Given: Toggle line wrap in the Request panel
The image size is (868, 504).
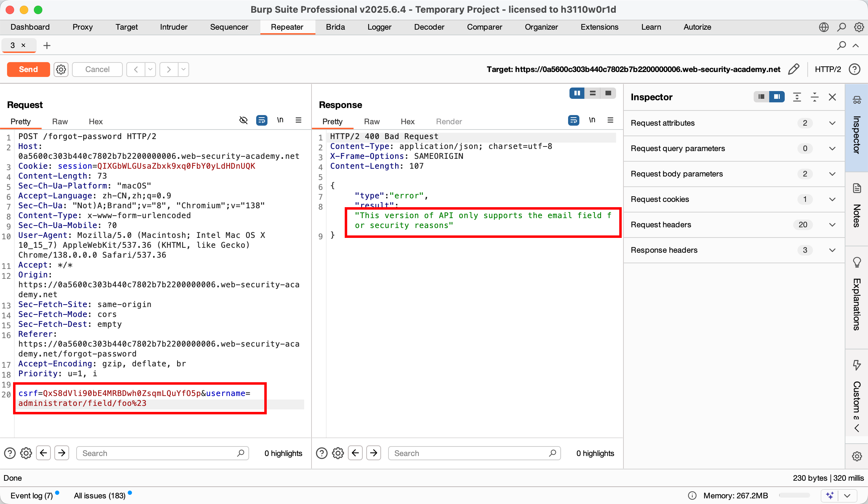Looking at the screenshot, I should [261, 120].
